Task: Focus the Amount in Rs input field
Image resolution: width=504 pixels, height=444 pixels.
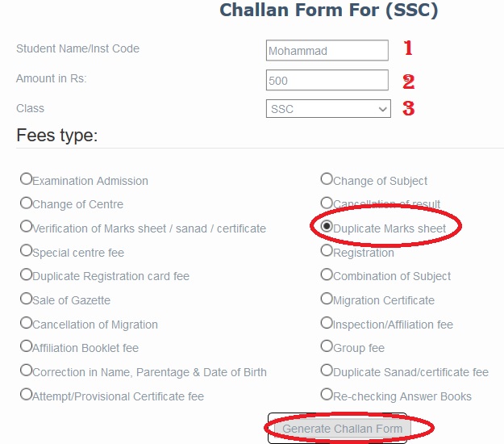Action: pos(327,81)
